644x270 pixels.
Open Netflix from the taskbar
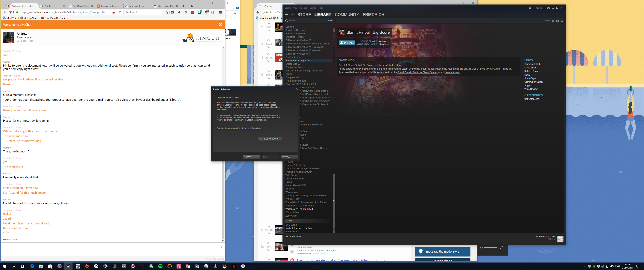tap(234, 266)
